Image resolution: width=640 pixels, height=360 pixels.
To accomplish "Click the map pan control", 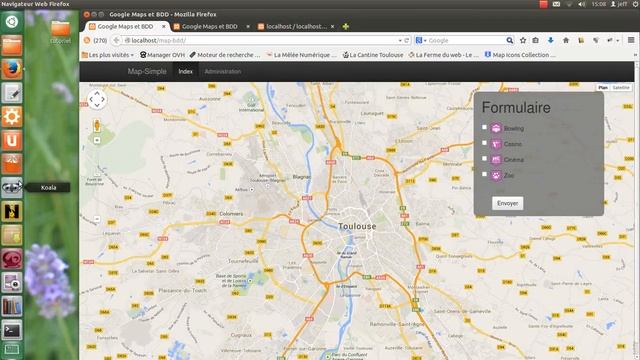I will tap(97, 100).
